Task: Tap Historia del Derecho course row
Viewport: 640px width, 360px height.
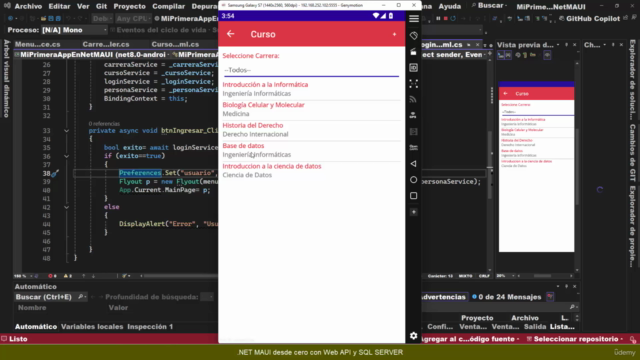Action: click(311, 130)
